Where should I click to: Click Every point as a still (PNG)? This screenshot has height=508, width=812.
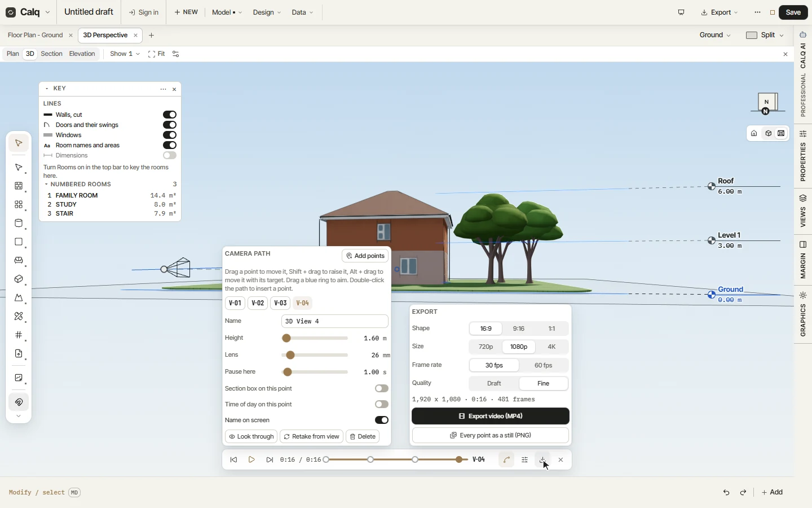[491, 436]
